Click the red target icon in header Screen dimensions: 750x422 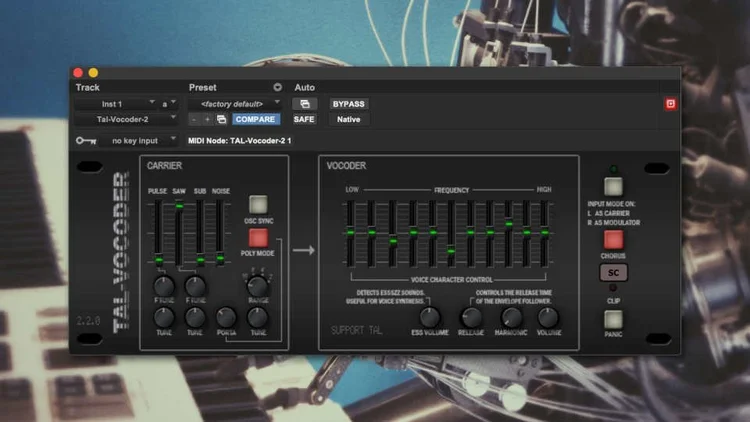[670, 104]
